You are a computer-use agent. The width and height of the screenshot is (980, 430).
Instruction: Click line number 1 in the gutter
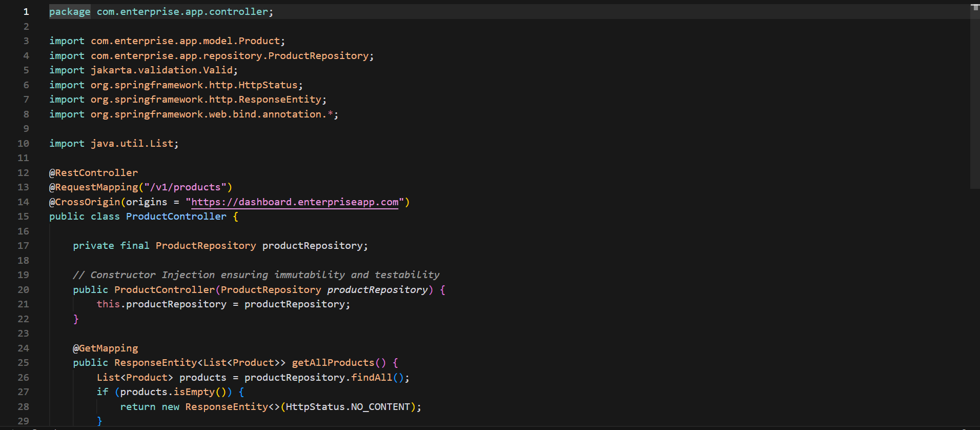pyautogui.click(x=26, y=12)
